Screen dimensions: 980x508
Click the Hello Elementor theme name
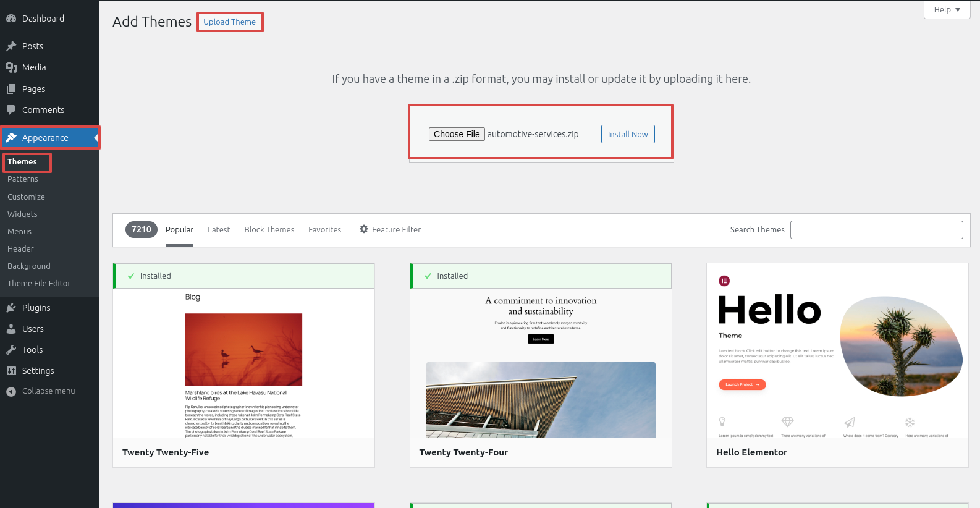(x=751, y=452)
